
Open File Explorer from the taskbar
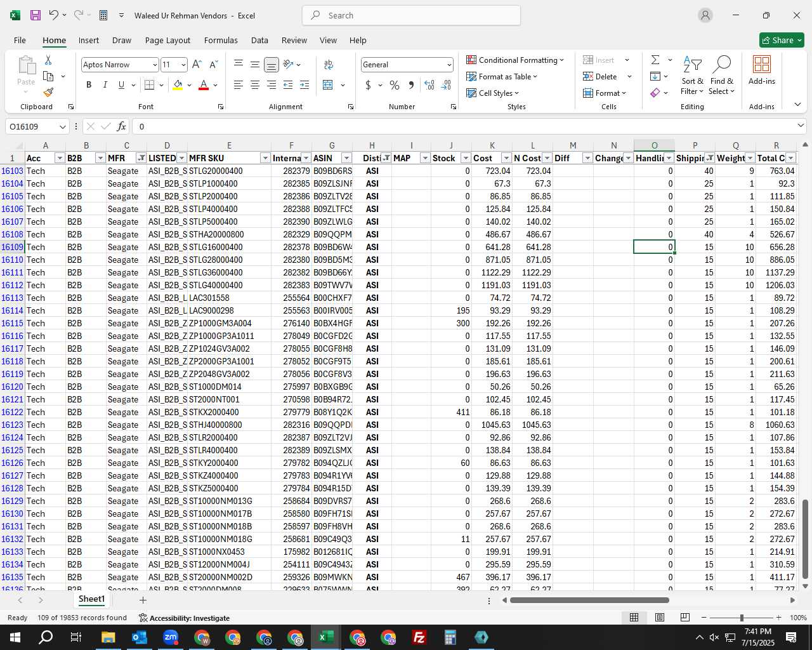pos(108,637)
